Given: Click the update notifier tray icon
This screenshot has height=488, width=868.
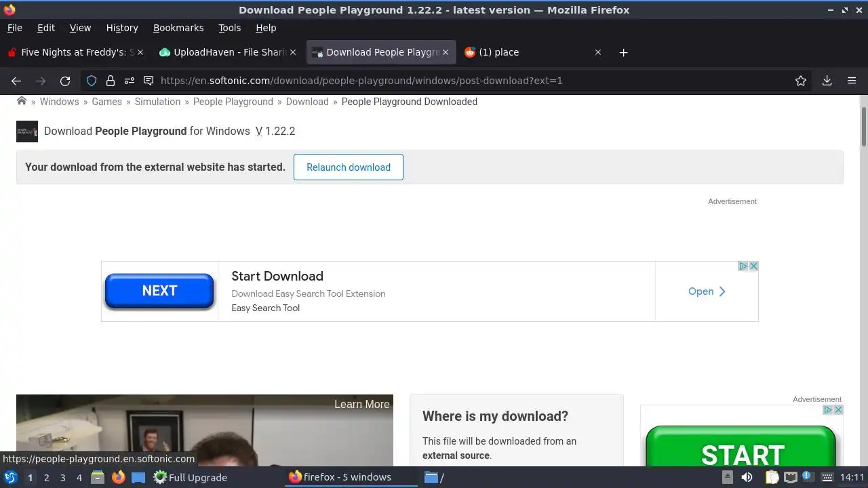Looking at the screenshot, I should [807, 477].
